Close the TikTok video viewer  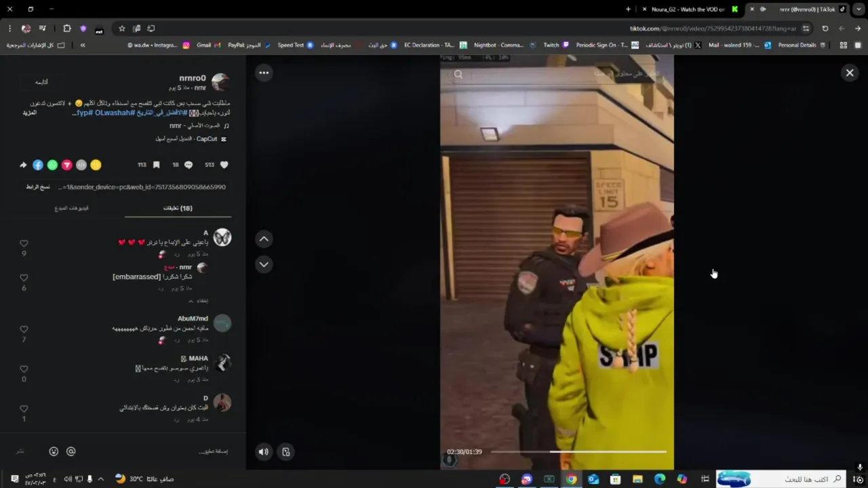(849, 73)
